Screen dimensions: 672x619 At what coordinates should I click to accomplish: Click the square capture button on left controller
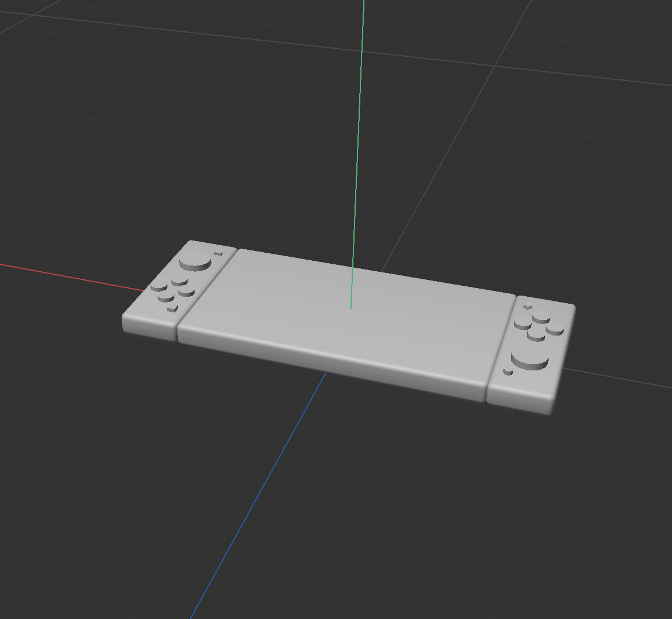pos(172,309)
